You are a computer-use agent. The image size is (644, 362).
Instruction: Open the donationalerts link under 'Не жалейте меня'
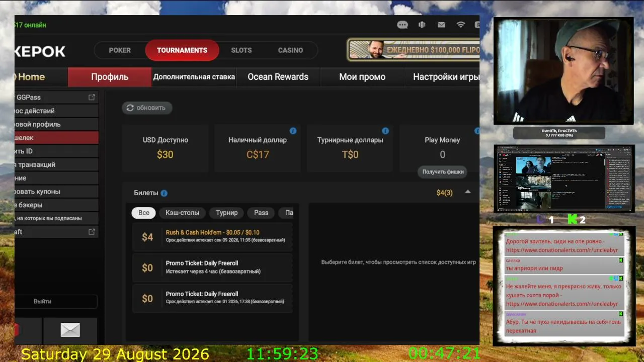point(562,304)
